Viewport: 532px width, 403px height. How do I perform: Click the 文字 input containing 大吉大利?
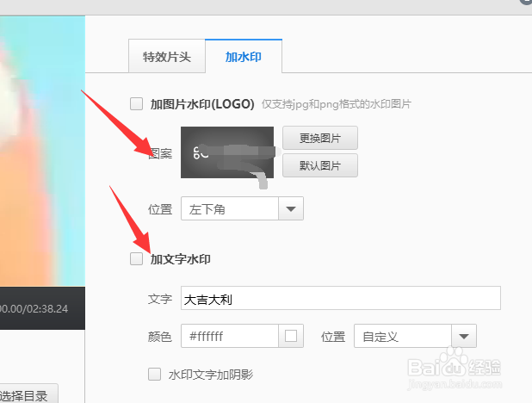coord(341,298)
